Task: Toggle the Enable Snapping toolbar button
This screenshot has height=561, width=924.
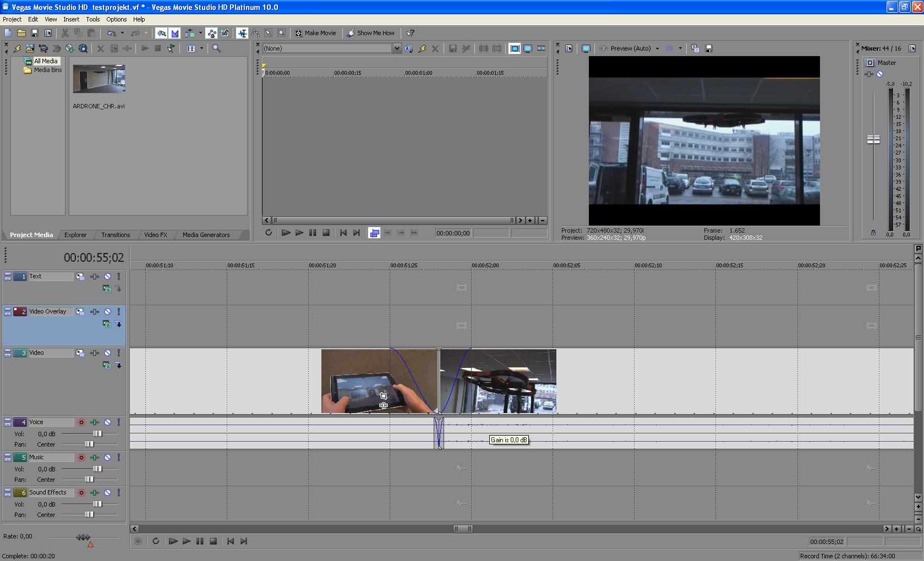Action: (161, 34)
